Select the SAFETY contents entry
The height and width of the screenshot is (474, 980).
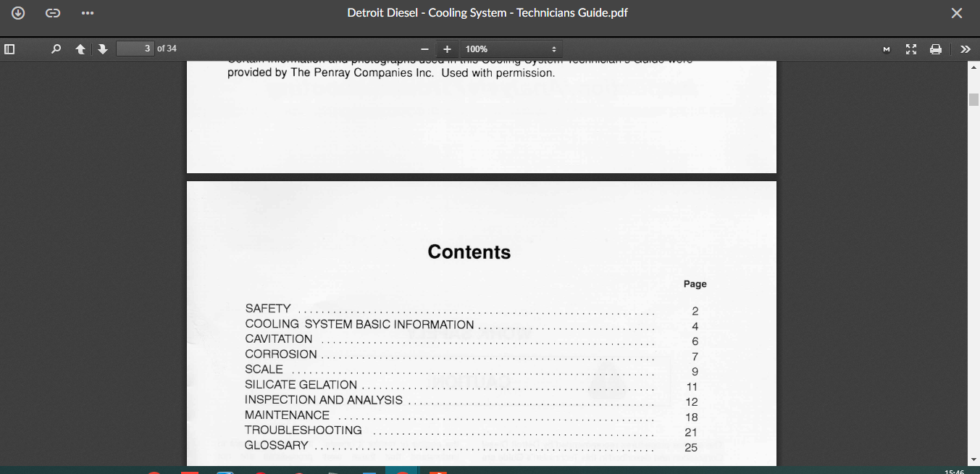coord(268,309)
